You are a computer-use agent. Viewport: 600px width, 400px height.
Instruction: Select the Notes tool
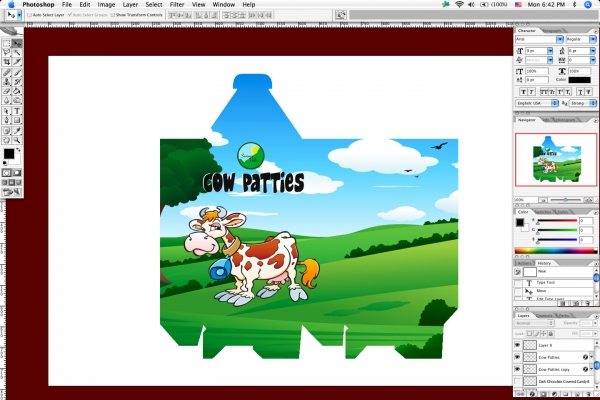[x=7, y=131]
